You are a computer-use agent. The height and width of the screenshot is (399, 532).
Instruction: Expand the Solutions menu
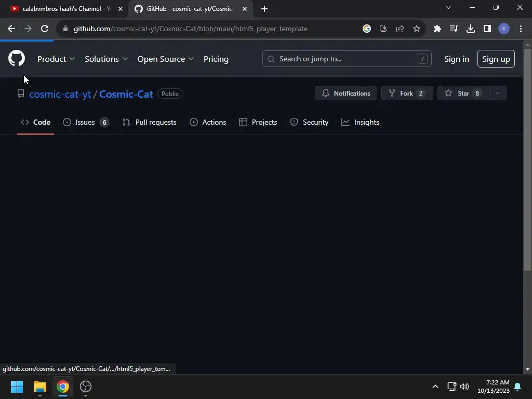106,59
